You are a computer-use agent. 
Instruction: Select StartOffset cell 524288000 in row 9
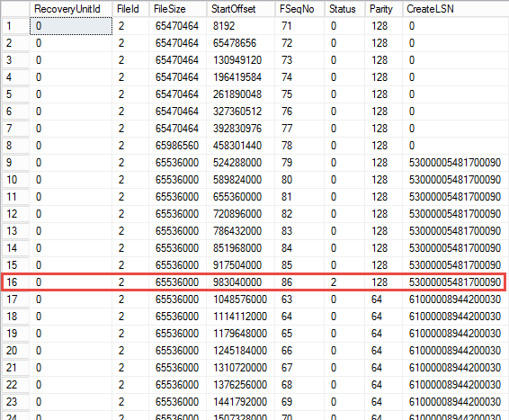pyautogui.click(x=241, y=163)
